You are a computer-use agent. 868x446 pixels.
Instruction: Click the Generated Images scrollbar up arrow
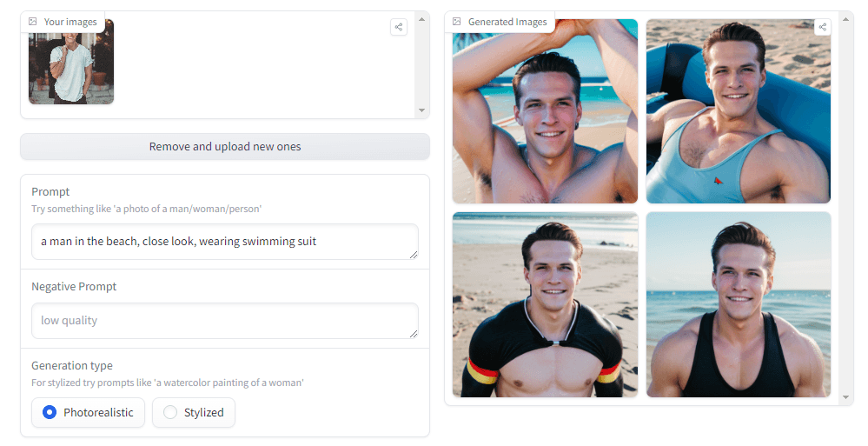pyautogui.click(x=846, y=18)
